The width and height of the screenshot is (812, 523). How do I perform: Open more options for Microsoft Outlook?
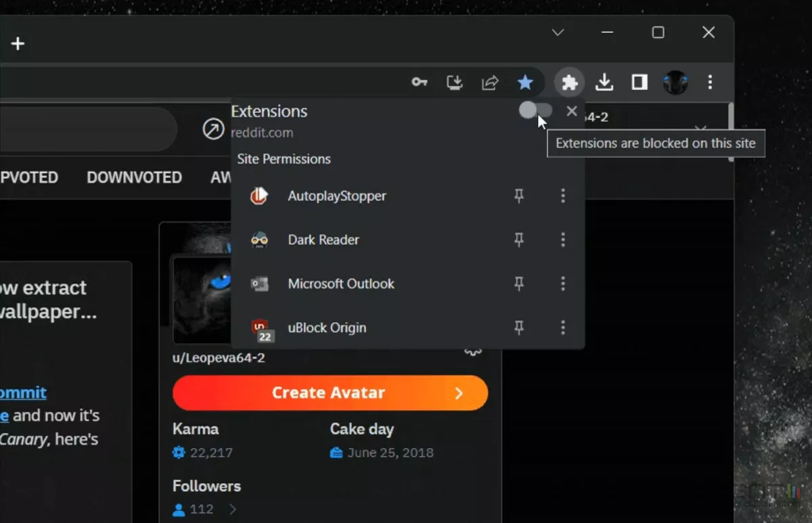(x=563, y=283)
